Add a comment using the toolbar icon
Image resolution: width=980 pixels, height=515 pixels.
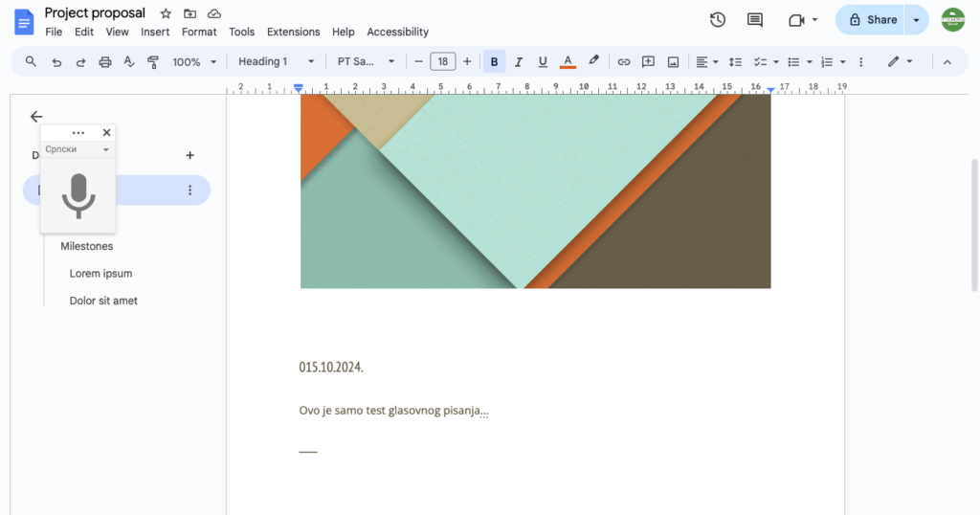click(648, 61)
